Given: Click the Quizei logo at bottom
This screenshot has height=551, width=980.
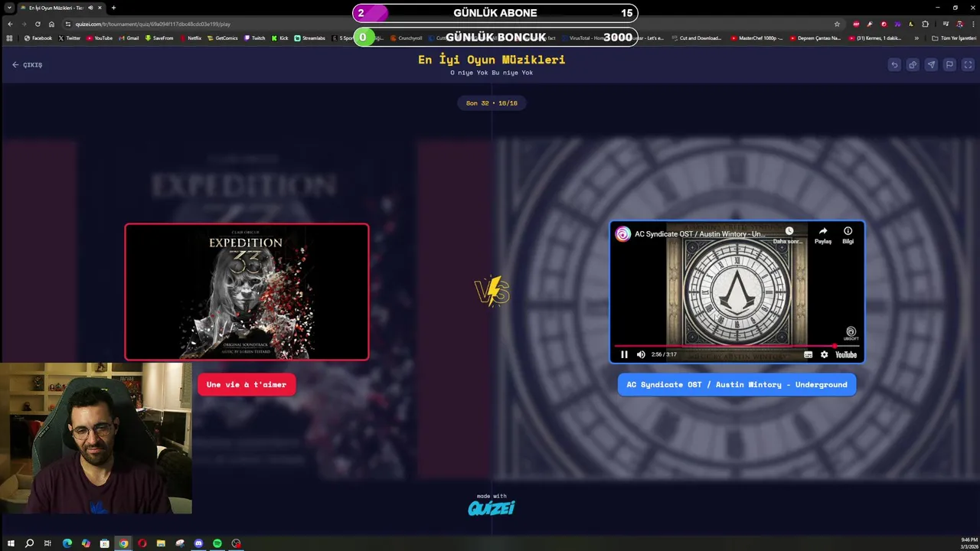Looking at the screenshot, I should coord(492,508).
